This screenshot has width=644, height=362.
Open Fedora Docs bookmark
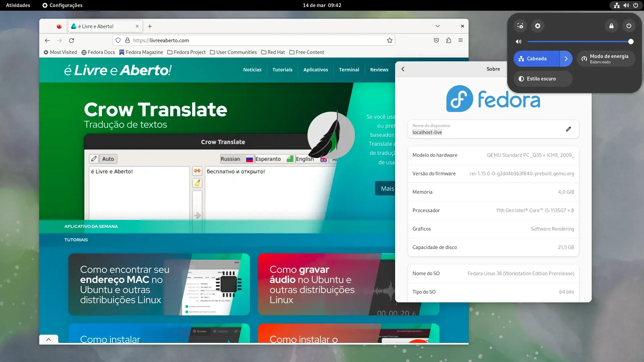coord(98,52)
